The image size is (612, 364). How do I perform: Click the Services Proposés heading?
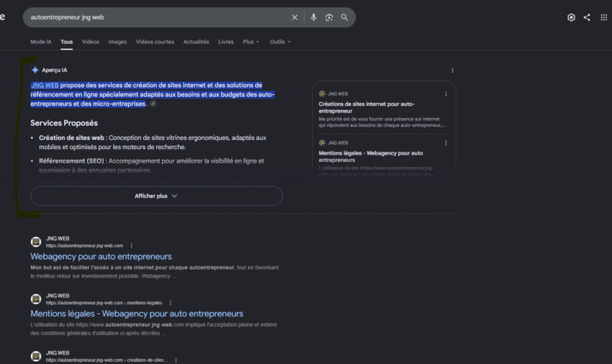pos(64,123)
